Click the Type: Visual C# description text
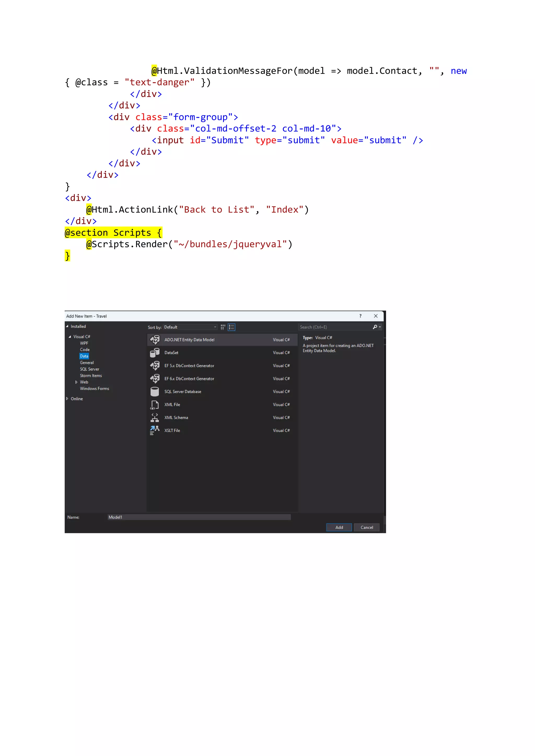The image size is (535, 756). [x=317, y=338]
